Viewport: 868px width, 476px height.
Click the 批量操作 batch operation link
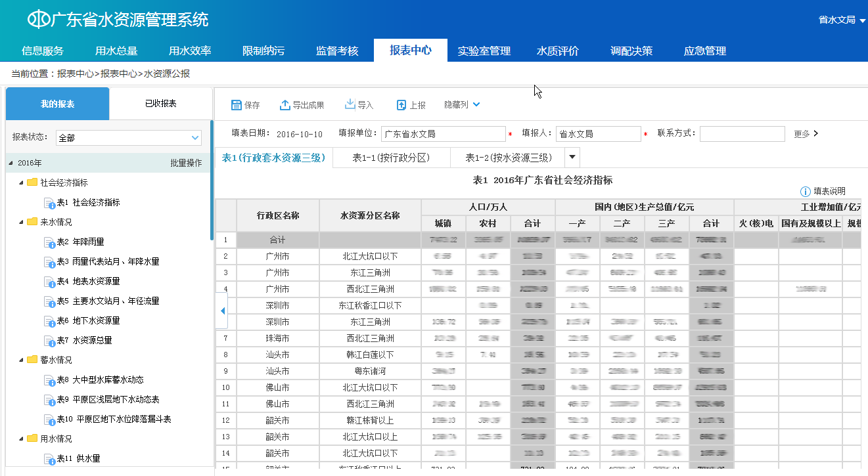pos(186,163)
